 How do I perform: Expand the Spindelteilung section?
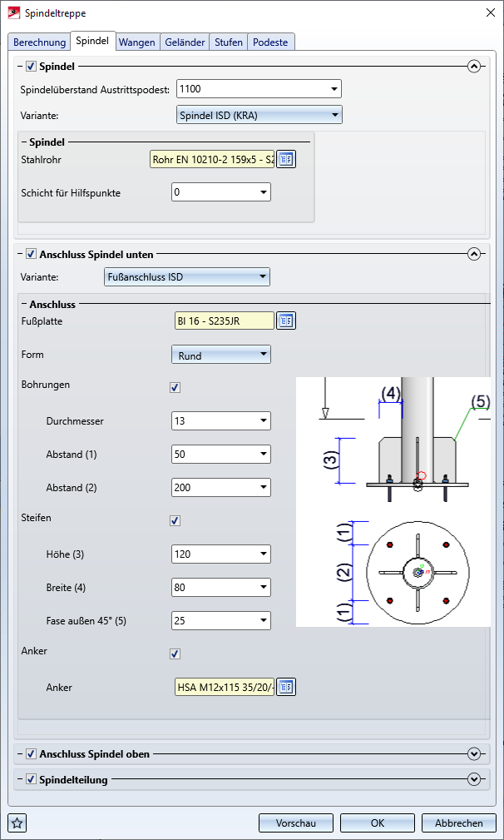(x=474, y=780)
